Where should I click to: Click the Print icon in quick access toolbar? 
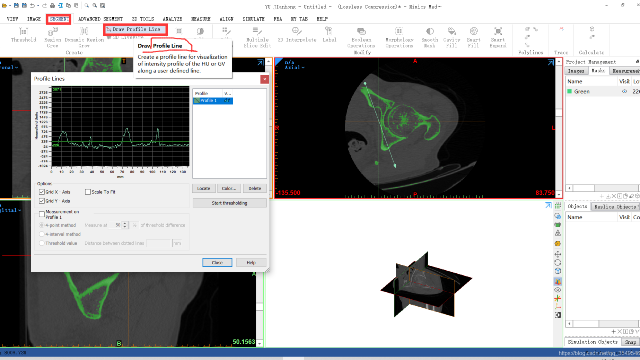(x=52, y=6)
